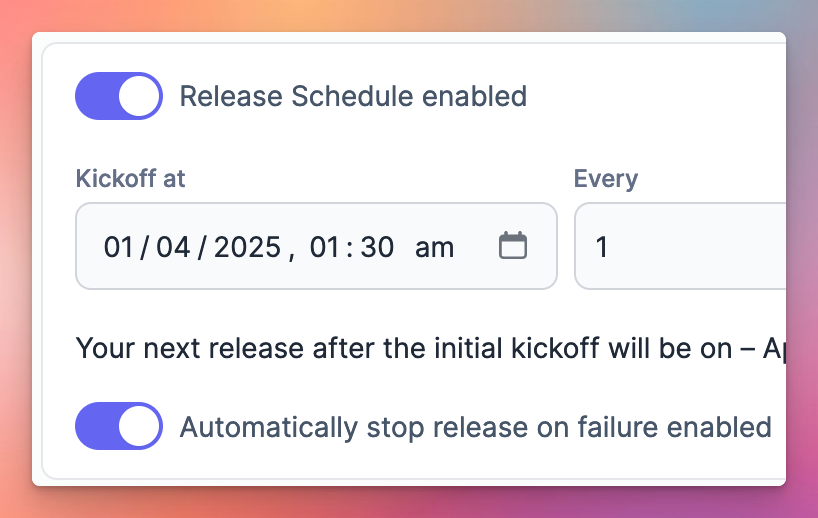Select the hour segment in Kickoff time
Screen dimensions: 818x518
coord(324,247)
